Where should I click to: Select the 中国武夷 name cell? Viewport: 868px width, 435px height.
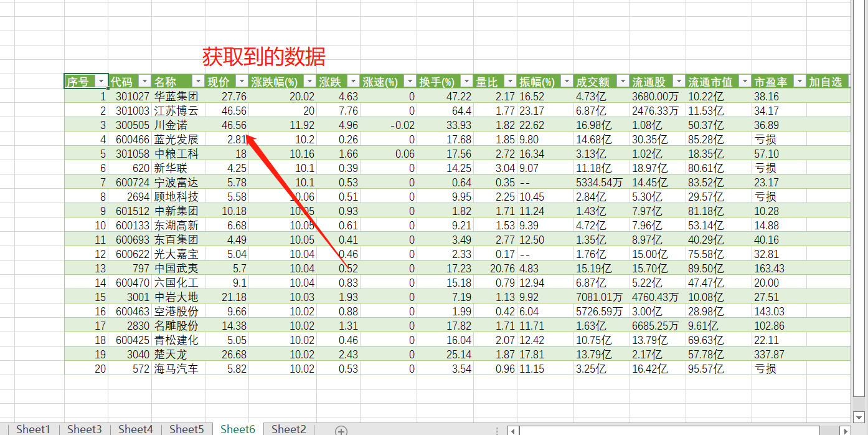tap(178, 268)
